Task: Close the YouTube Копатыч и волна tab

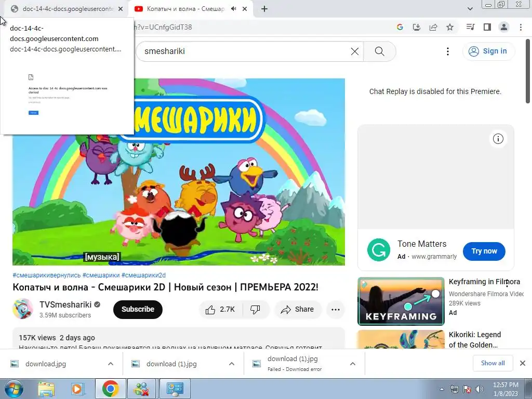Action: click(x=245, y=9)
